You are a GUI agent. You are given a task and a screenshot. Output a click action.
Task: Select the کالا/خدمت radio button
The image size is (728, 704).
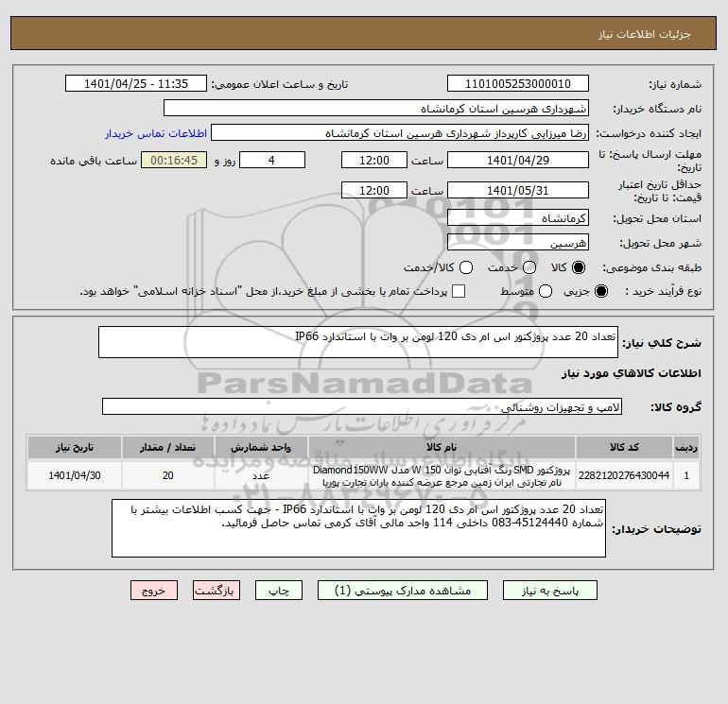point(466,267)
